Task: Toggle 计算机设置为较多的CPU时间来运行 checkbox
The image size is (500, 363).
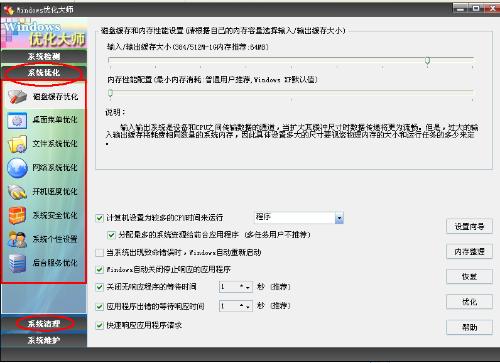Action: point(99,218)
